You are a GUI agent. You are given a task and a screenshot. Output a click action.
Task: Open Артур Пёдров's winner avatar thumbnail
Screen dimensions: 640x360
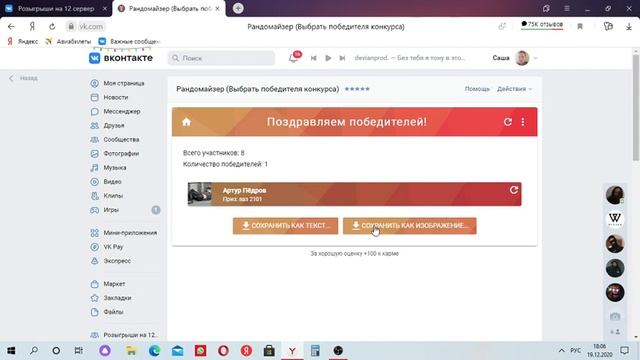200,193
